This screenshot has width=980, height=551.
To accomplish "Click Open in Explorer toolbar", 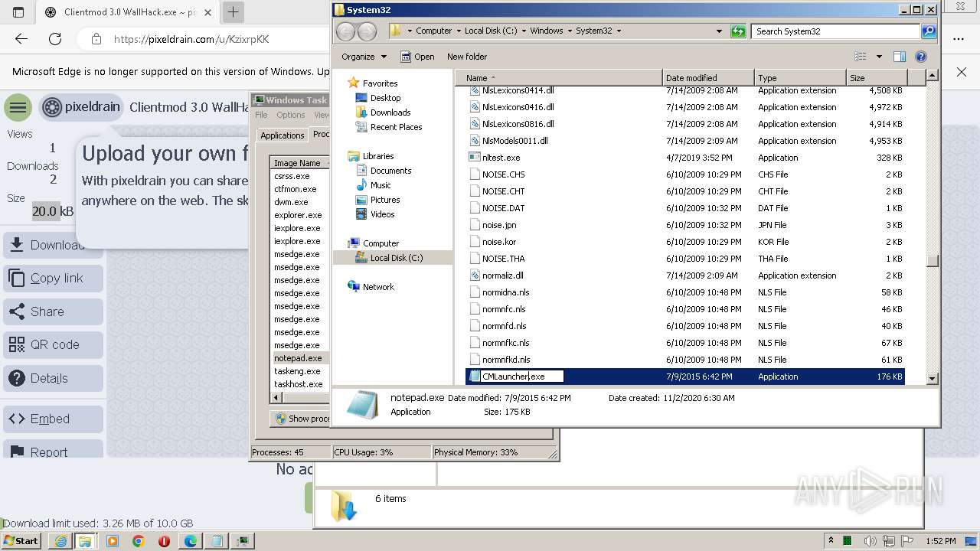I will click(417, 57).
